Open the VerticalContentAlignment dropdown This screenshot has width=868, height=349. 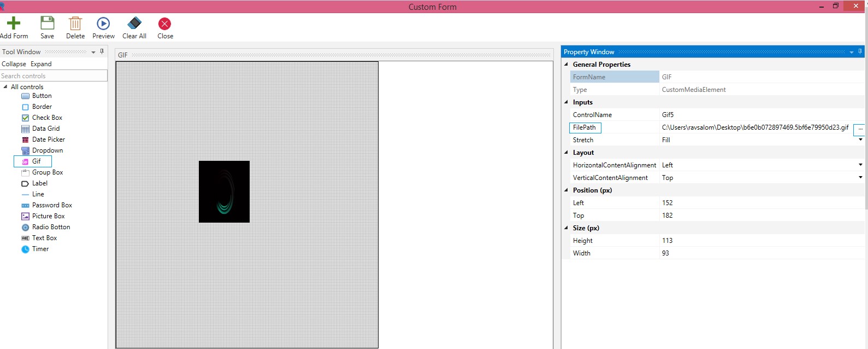(860, 178)
